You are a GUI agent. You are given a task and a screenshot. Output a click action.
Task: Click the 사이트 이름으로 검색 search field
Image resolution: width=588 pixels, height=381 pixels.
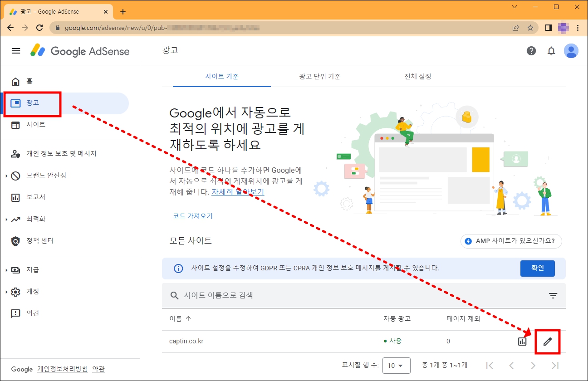(x=364, y=296)
